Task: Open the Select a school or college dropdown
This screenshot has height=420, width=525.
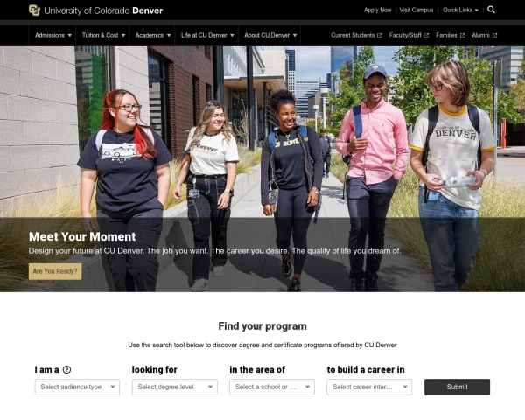Action: click(272, 387)
